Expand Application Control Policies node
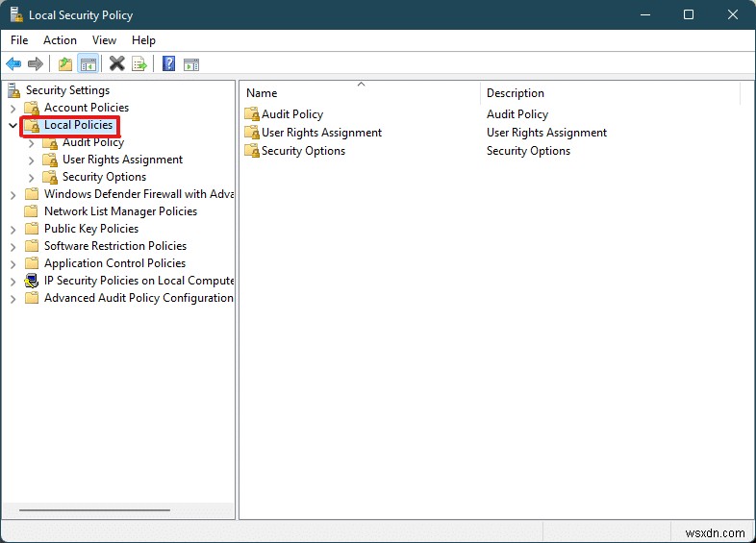The height and width of the screenshot is (543, 756). click(x=13, y=264)
